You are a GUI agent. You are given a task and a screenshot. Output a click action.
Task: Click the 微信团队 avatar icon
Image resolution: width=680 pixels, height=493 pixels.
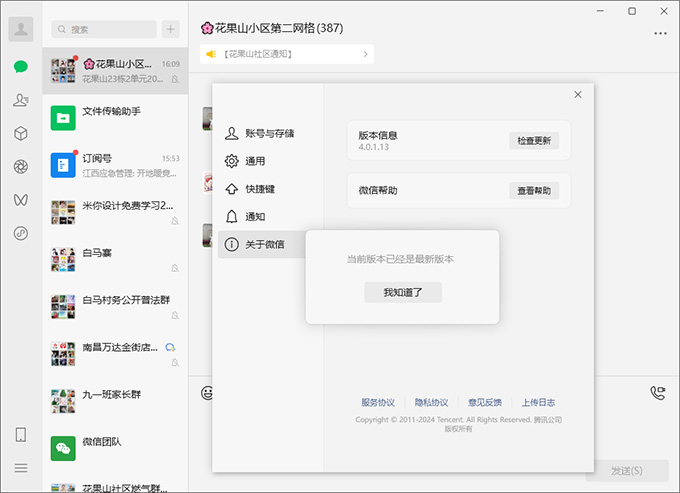point(63,449)
